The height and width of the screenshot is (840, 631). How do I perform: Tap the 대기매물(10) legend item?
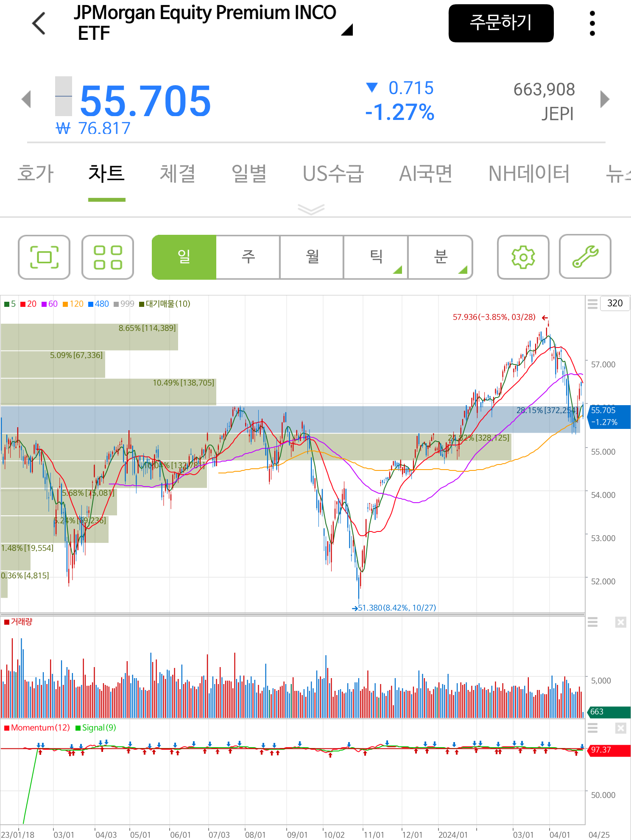165,304
